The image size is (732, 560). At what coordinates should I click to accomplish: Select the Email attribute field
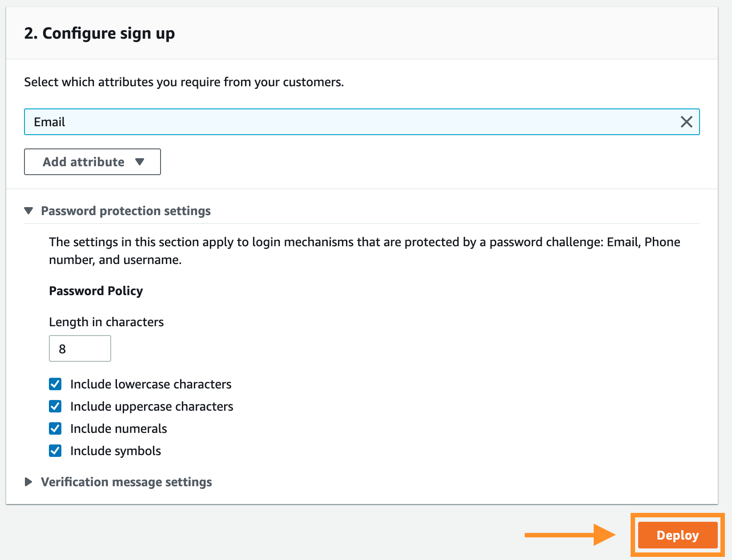coord(347,122)
